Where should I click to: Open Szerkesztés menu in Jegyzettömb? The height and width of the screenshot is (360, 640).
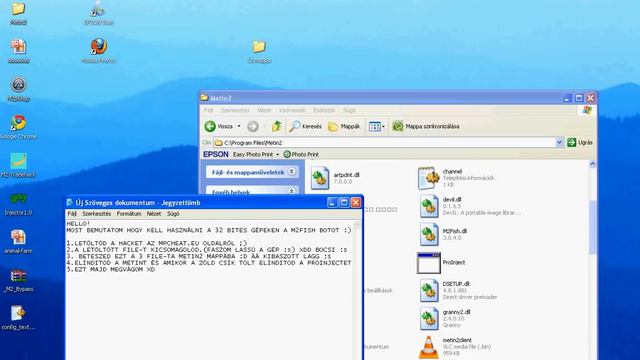(97, 214)
